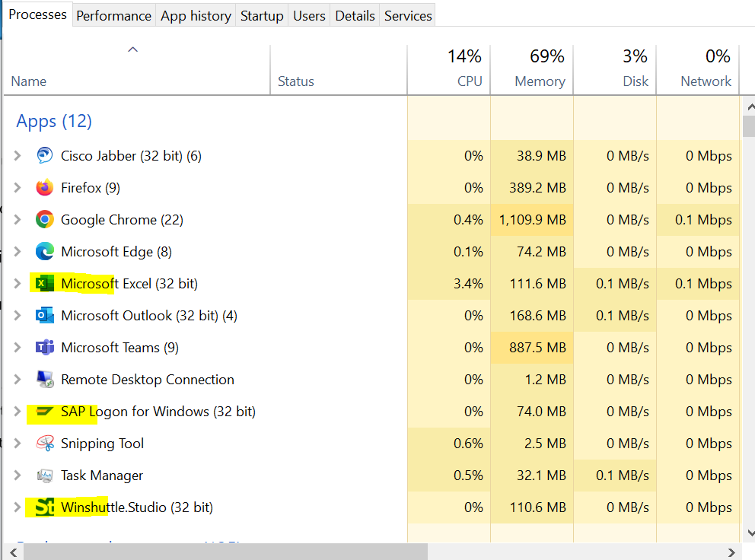
Task: Click the Microsoft Edge icon
Action: pos(44,251)
